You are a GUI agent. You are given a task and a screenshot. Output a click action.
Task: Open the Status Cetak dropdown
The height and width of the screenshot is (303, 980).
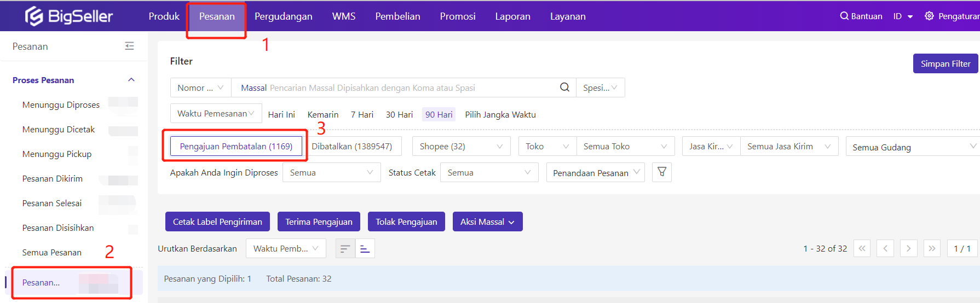click(x=489, y=173)
